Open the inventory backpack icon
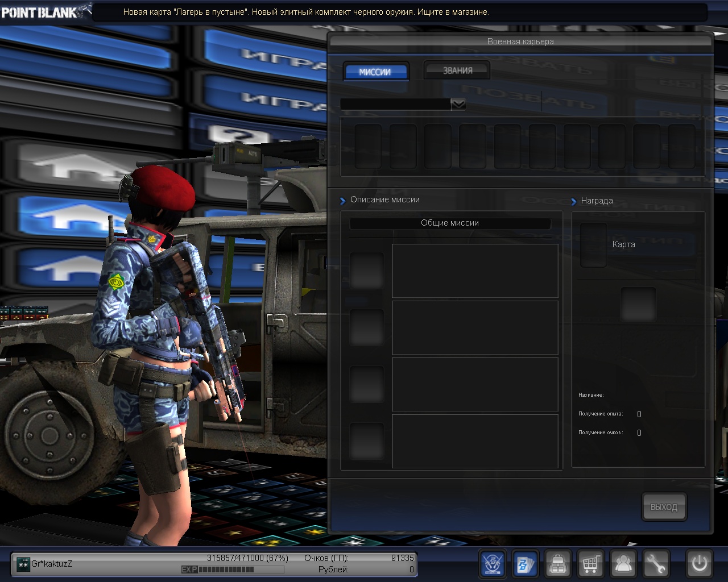Image resolution: width=728 pixels, height=582 pixels. click(558, 564)
